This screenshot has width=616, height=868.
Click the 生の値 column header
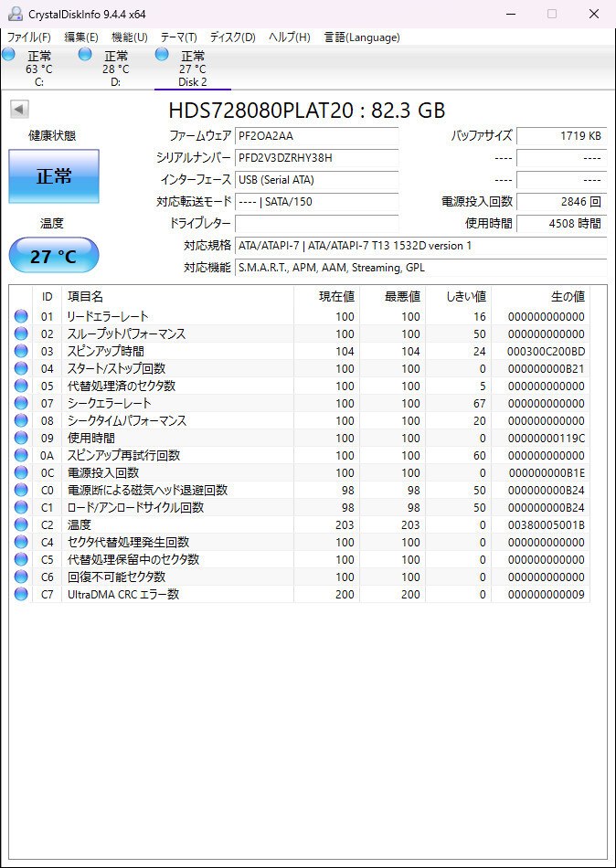coord(541,297)
